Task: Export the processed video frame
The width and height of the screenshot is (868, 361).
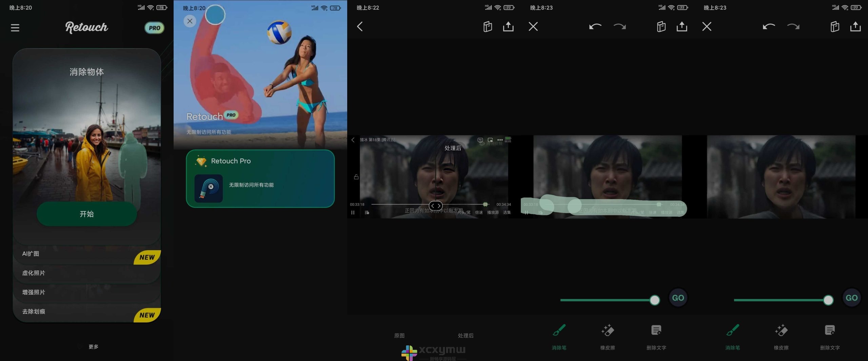Action: point(508,26)
